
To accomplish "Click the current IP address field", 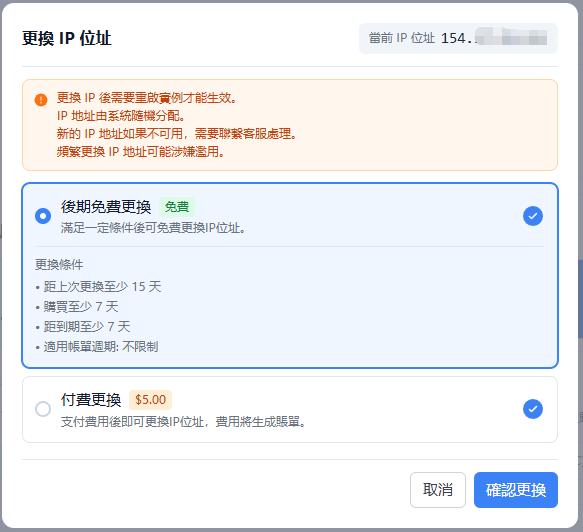I will pos(458,38).
